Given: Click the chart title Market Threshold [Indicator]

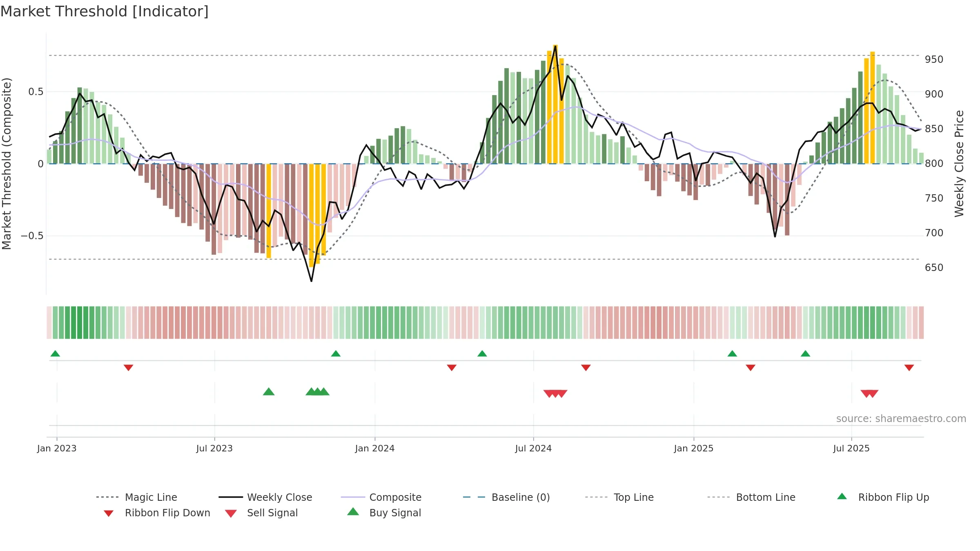Looking at the screenshot, I should (x=105, y=11).
